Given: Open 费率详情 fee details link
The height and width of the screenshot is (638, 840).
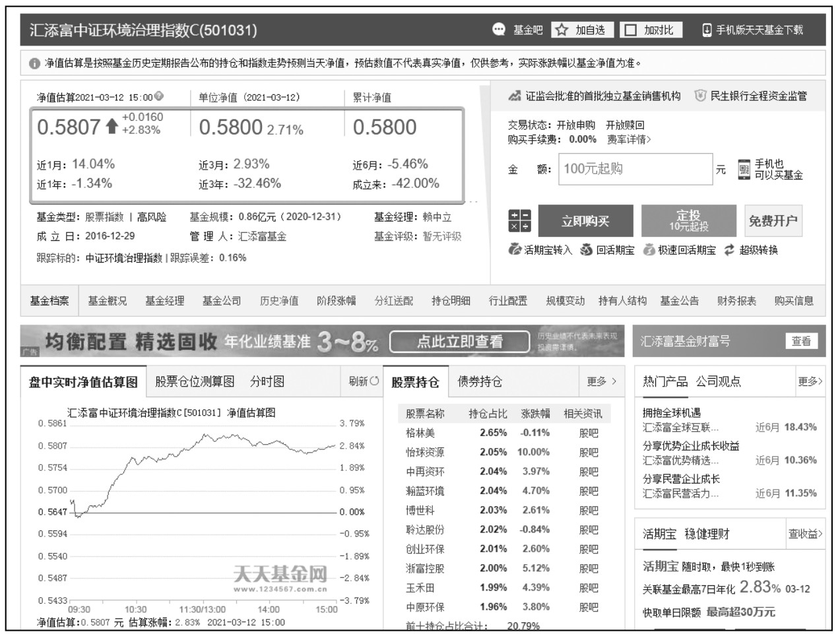Looking at the screenshot, I should (x=629, y=139).
